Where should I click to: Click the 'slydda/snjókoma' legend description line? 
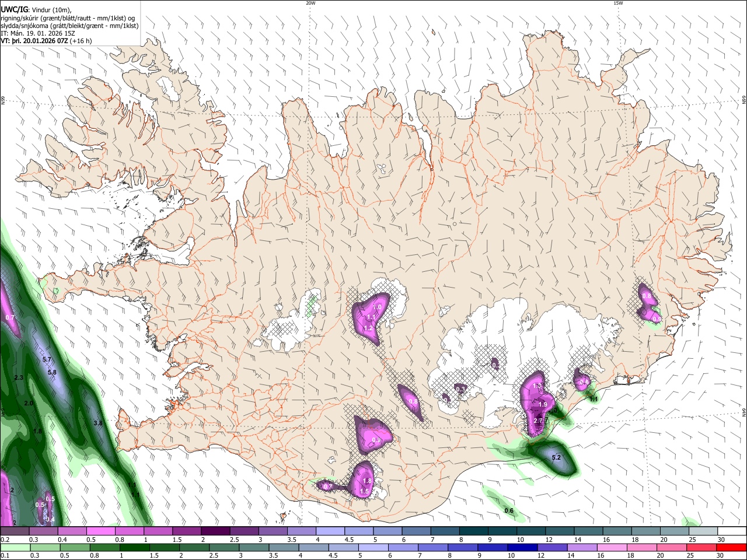pos(69,26)
